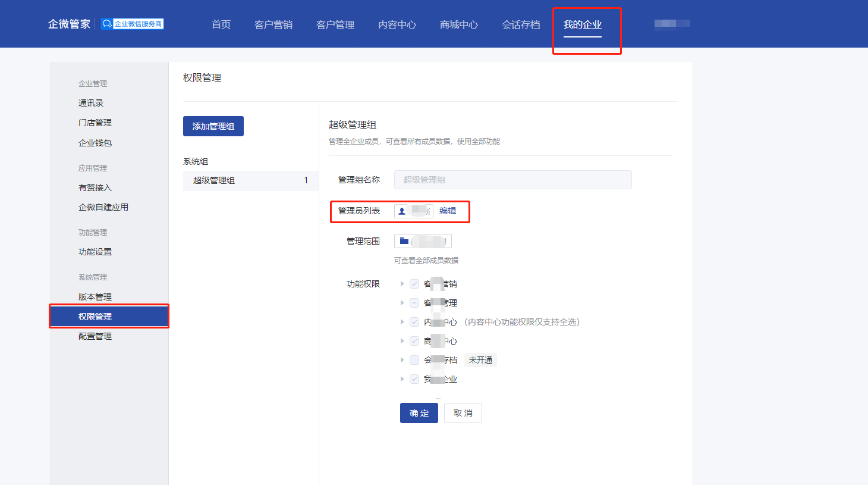Viewport: 868px width, 485px height.
Task: Select 权限管理 in the sidebar
Action: point(109,317)
